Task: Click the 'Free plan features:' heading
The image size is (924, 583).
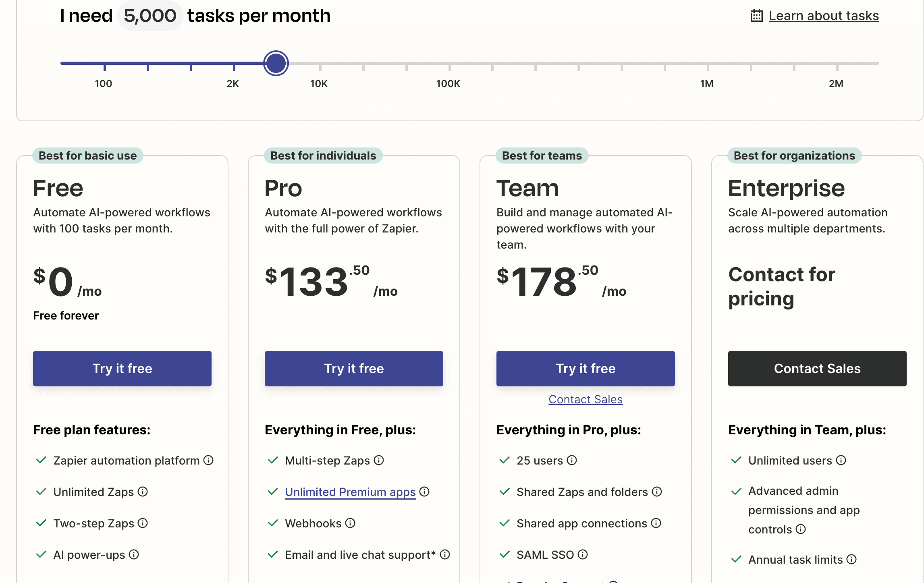Action: coord(92,430)
